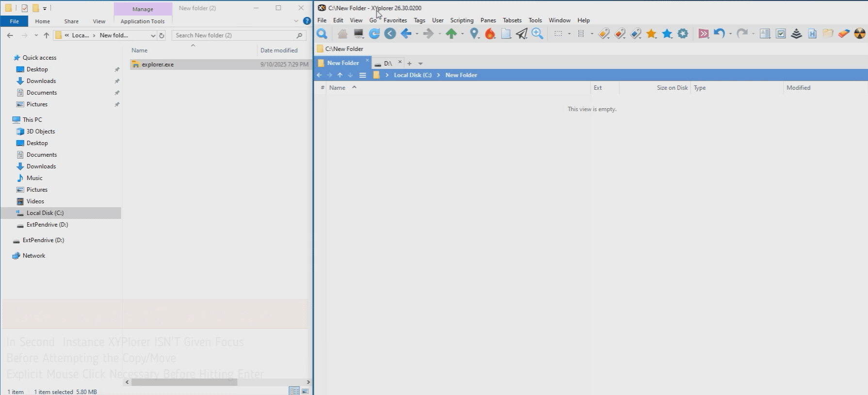Click Local Disk (C:) in XYplorer breadcrumb
Viewport: 868px width, 395px height.
click(x=412, y=75)
